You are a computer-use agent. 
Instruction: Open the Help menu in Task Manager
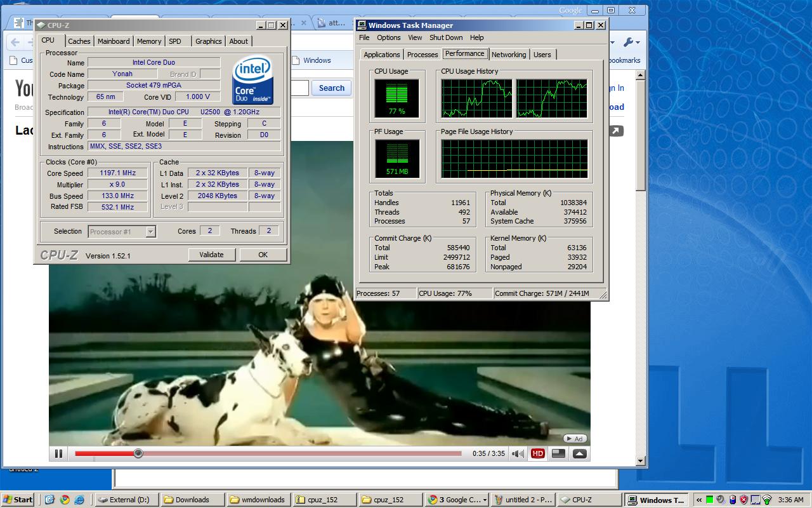pos(476,37)
